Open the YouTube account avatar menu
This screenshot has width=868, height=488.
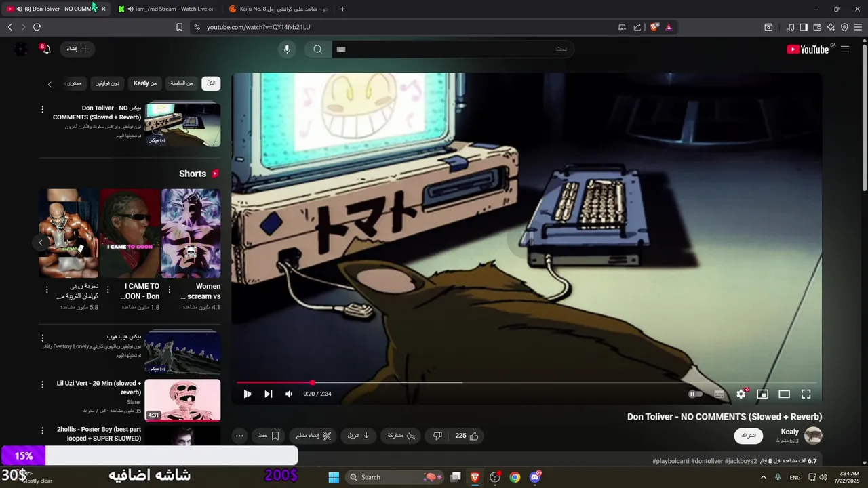[x=20, y=49]
